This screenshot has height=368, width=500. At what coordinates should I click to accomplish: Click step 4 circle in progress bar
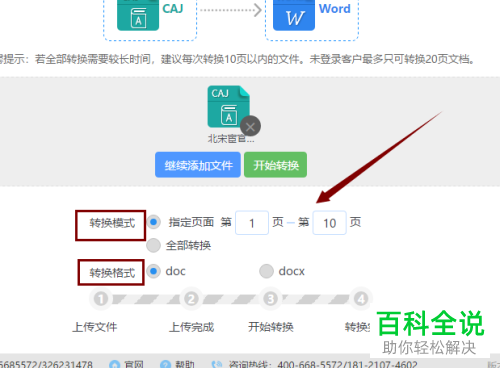[x=361, y=299]
